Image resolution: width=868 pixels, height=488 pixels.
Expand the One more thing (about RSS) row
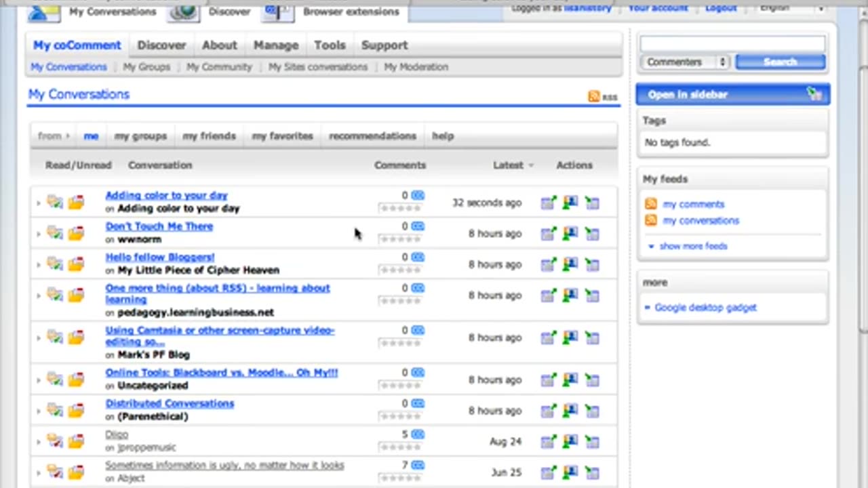point(38,296)
